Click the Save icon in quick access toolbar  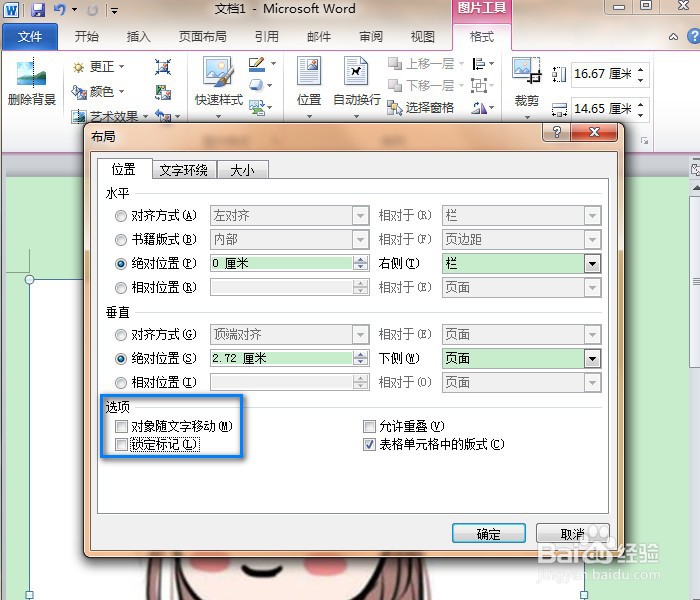(x=38, y=9)
